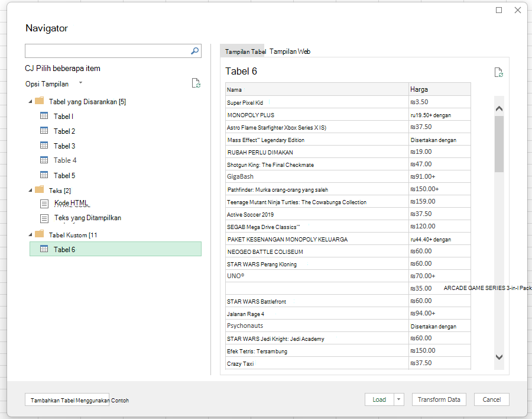This screenshot has width=532, height=419.
Task: Click the Tabel 5 table icon
Action: [x=44, y=175]
